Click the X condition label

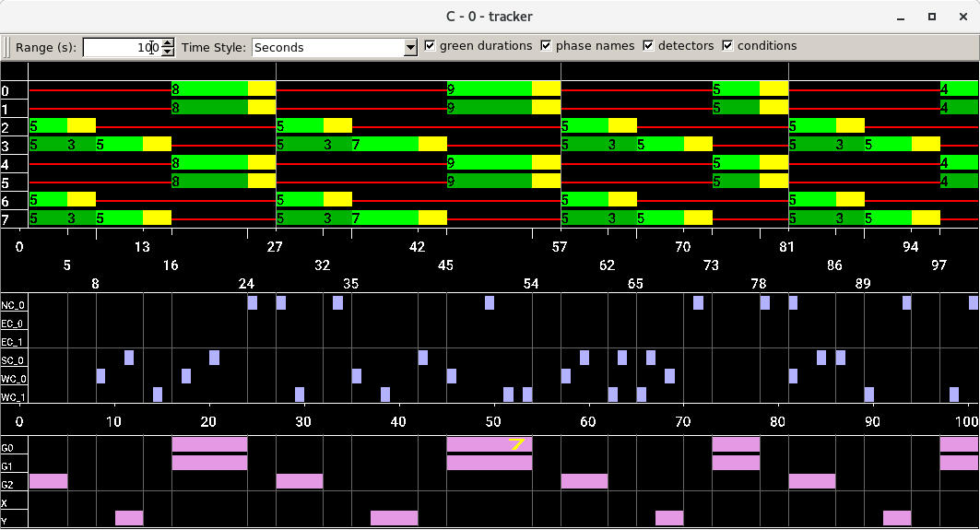(4, 503)
